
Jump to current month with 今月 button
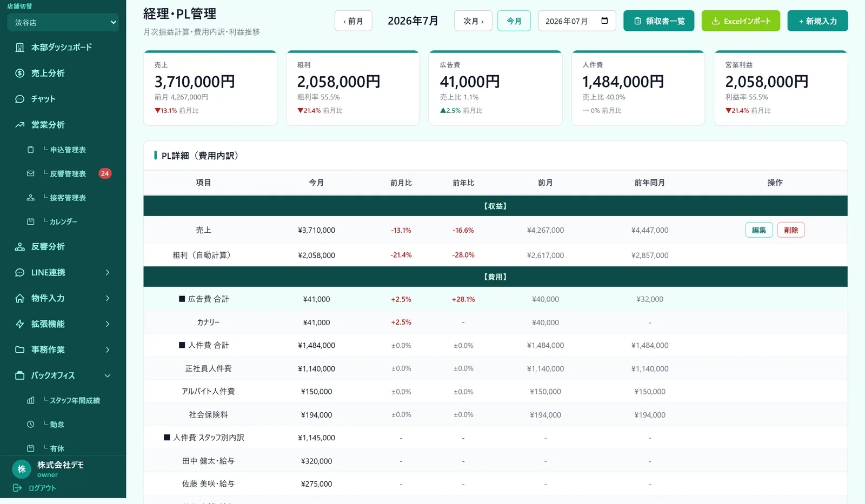514,21
